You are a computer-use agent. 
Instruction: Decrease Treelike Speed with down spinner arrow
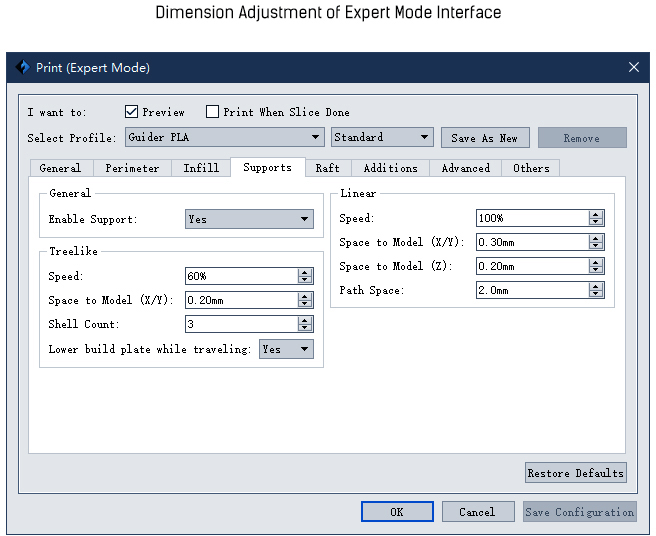point(305,280)
